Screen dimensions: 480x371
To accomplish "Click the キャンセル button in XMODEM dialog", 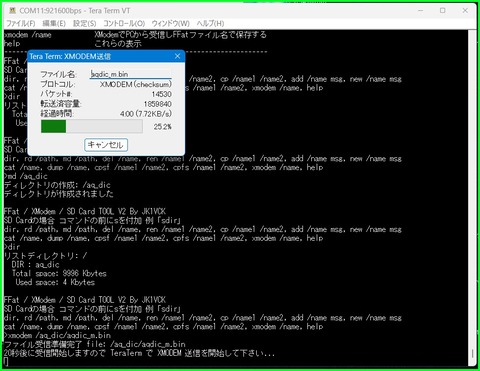I will [106, 145].
